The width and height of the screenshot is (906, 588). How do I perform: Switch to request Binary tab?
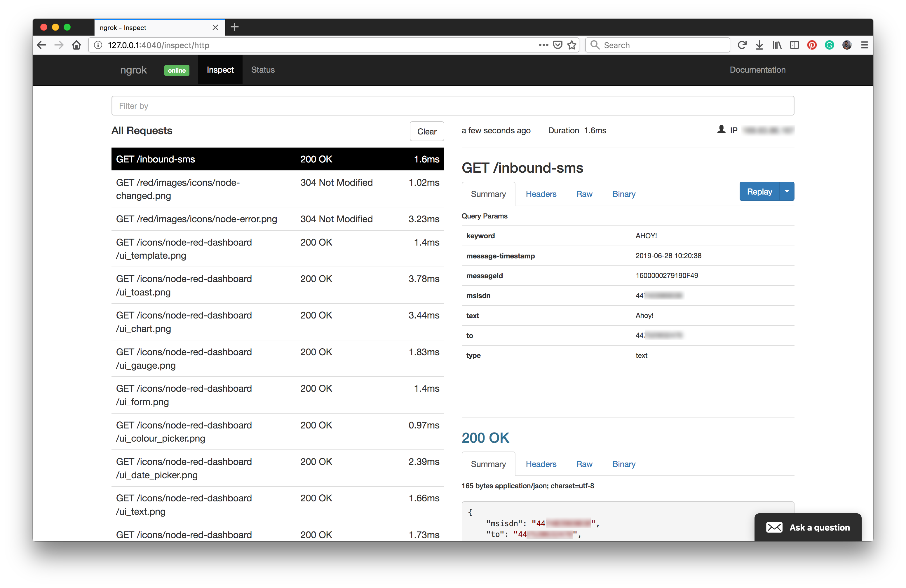tap(624, 194)
